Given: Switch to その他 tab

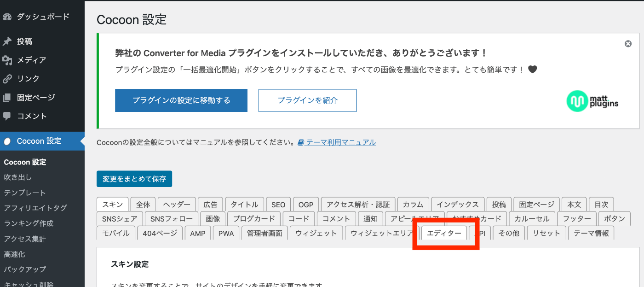Looking at the screenshot, I should (509, 233).
